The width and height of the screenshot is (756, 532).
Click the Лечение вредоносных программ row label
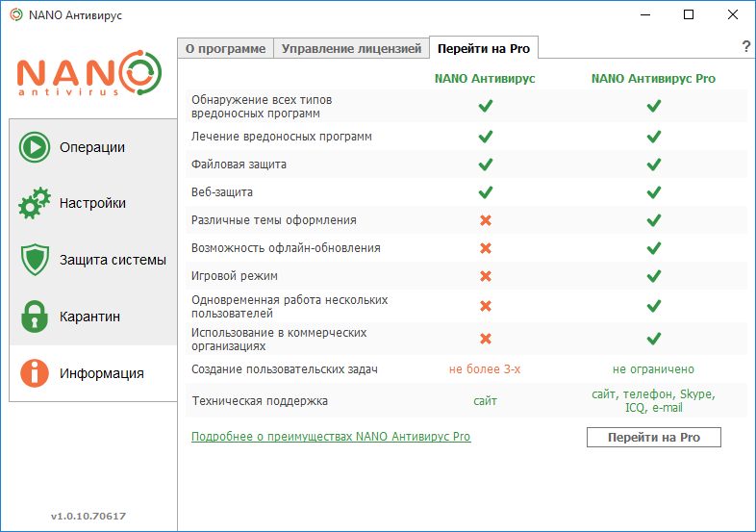(282, 137)
